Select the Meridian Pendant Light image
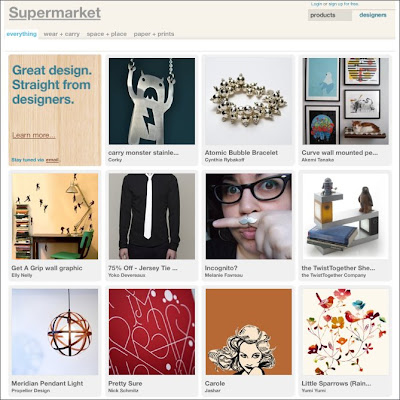The image size is (400, 400). click(55, 332)
